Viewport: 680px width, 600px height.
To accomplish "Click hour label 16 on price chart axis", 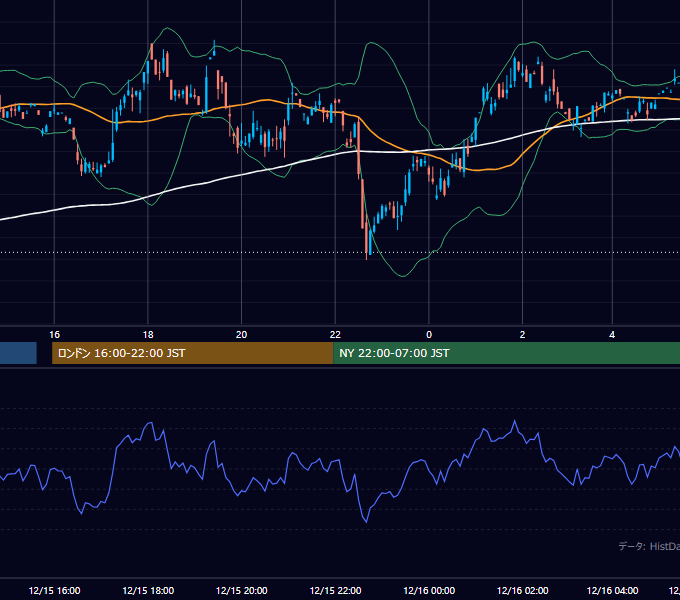I will [x=54, y=335].
